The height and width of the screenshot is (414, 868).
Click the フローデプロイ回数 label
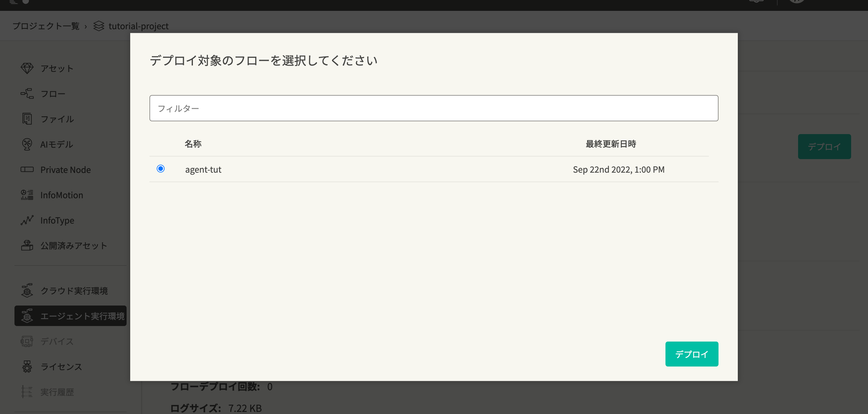point(215,386)
